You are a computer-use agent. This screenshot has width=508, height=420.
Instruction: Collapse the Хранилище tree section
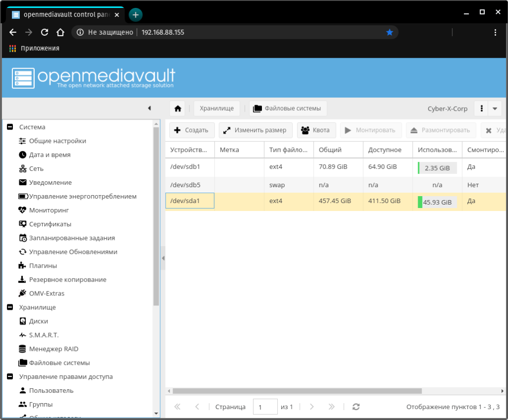[10, 307]
